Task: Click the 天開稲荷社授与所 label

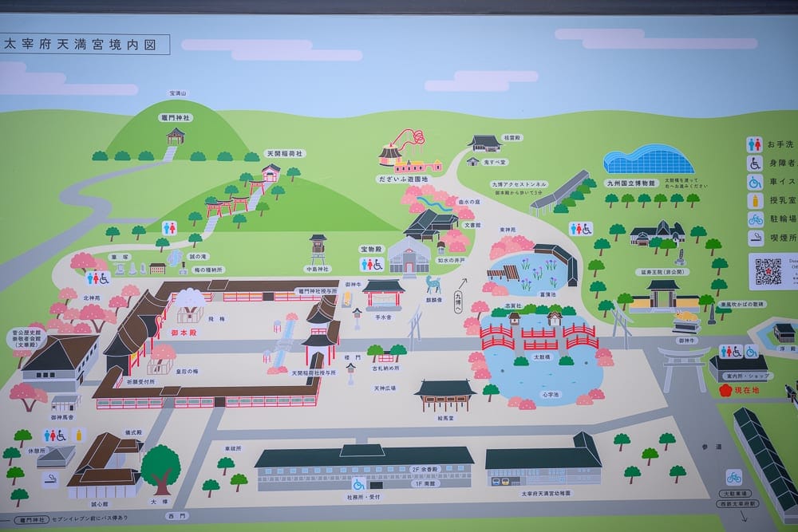Action: [314, 372]
